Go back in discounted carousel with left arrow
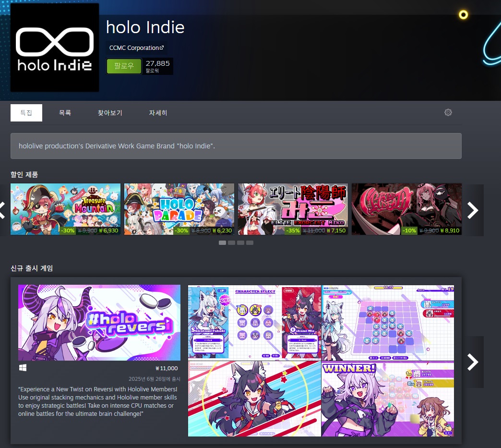 tap(2, 210)
